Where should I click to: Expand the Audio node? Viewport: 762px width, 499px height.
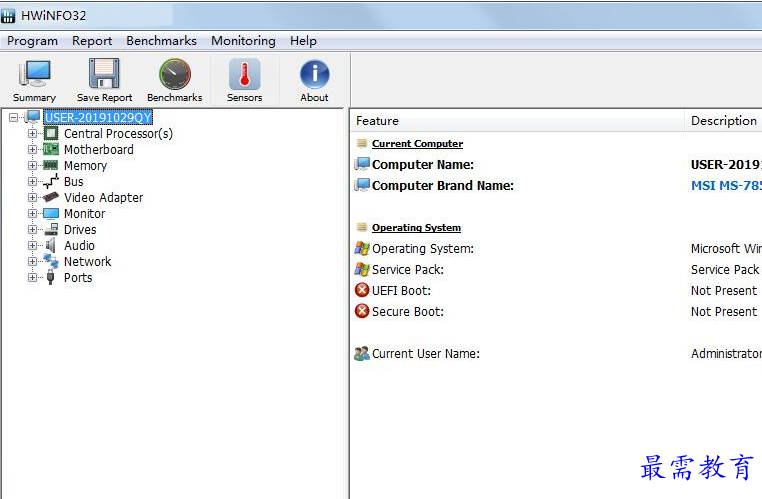[32, 245]
